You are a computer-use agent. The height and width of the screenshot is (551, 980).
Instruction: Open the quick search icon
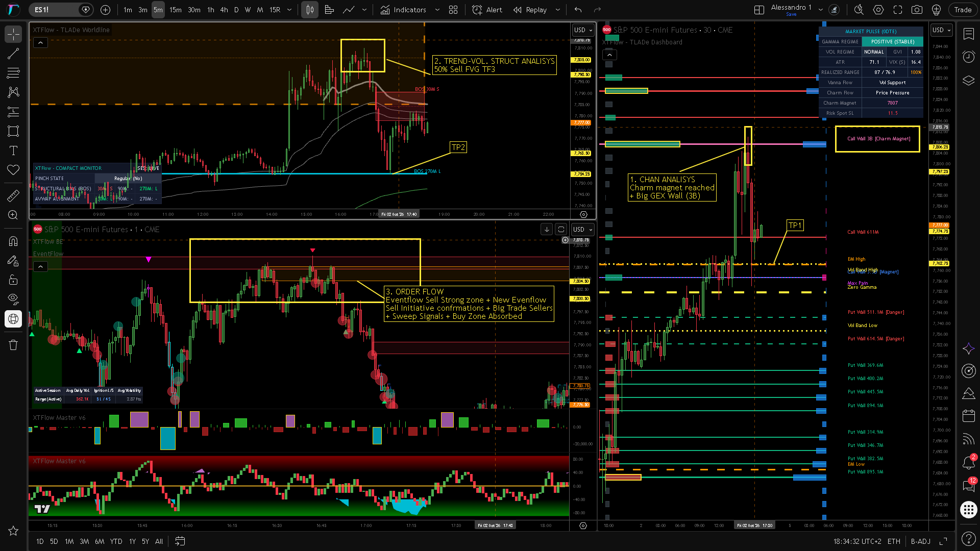click(859, 10)
